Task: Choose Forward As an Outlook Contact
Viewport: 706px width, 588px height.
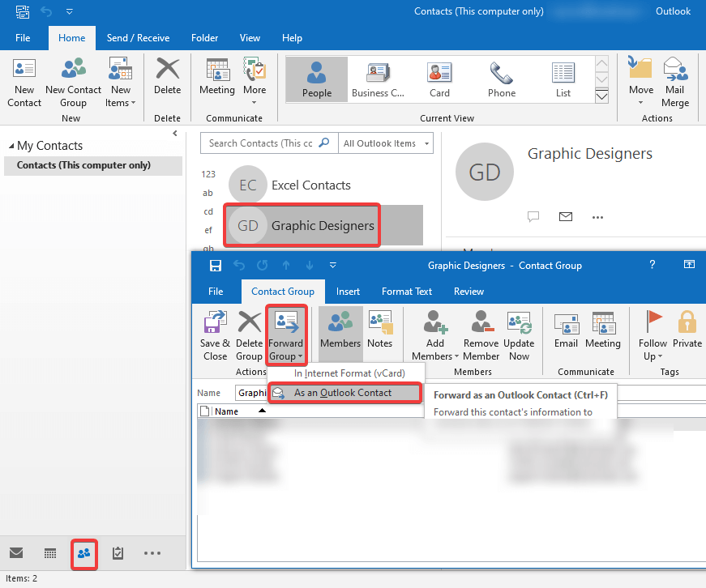Action: [344, 392]
